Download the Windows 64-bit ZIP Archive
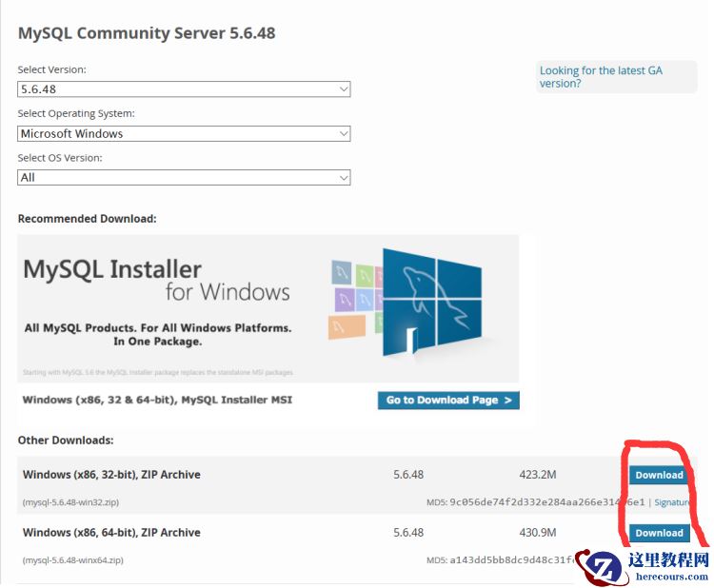The width and height of the screenshot is (714, 588). click(659, 533)
